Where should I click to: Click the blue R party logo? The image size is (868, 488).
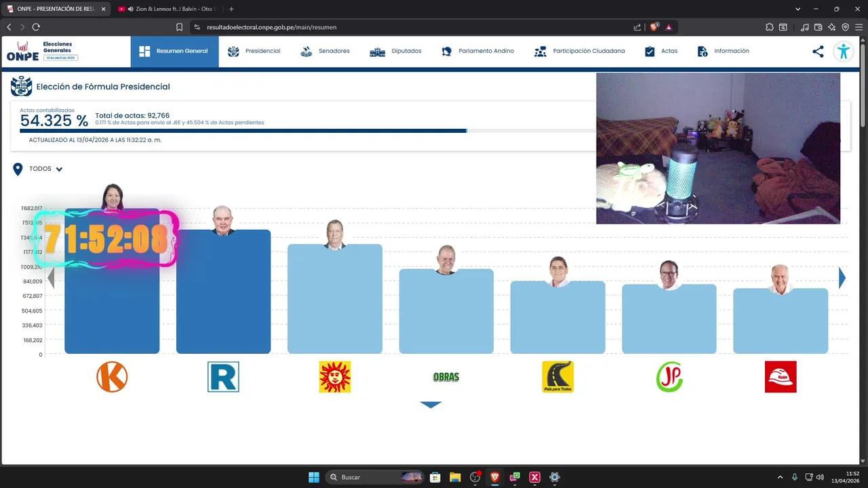(x=223, y=377)
